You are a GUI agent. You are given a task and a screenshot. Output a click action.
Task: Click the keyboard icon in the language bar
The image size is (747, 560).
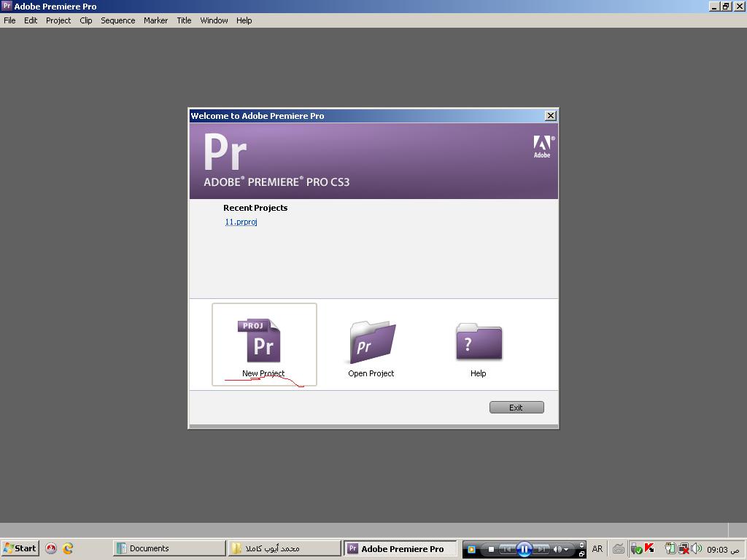point(619,549)
